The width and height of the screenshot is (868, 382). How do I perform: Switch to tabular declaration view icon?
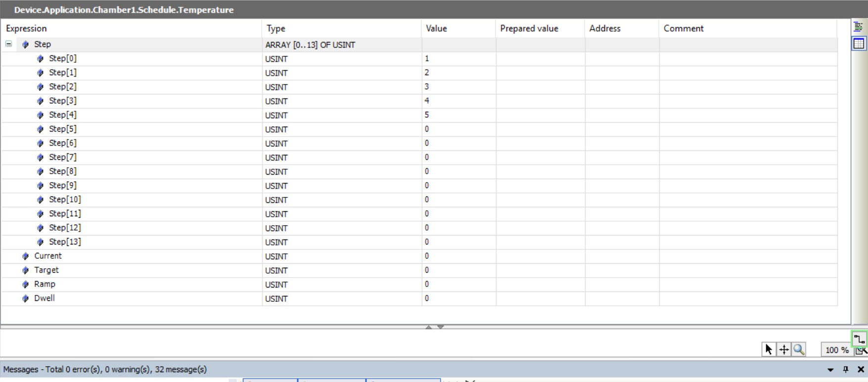859,44
